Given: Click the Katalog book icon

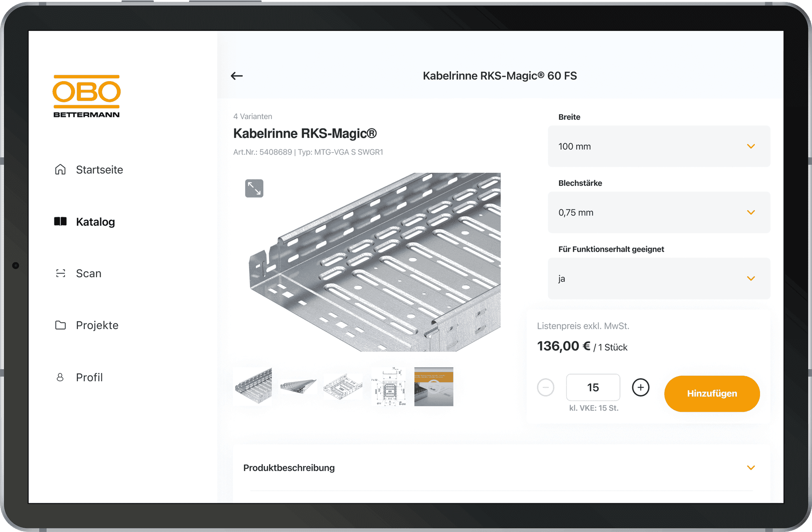Looking at the screenshot, I should [x=60, y=222].
